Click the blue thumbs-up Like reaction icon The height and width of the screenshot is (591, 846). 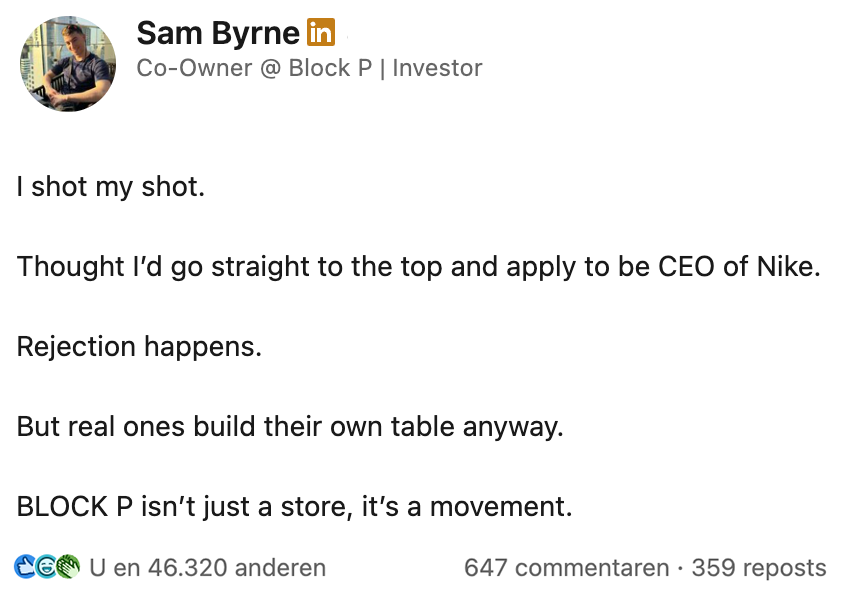pos(24,568)
